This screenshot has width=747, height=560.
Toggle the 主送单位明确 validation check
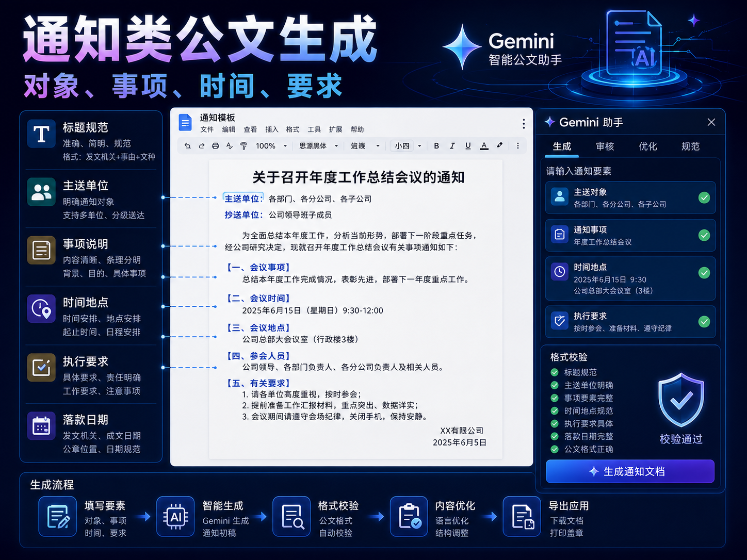tap(555, 385)
